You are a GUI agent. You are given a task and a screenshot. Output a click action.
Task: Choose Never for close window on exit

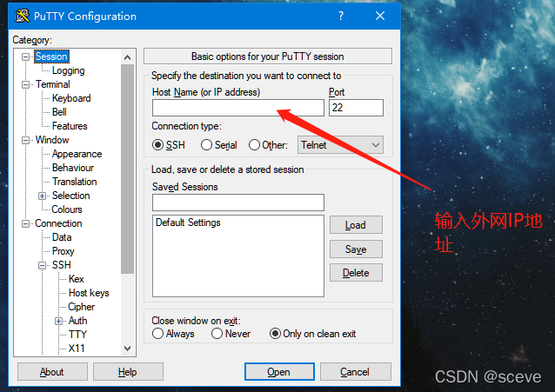pos(217,334)
